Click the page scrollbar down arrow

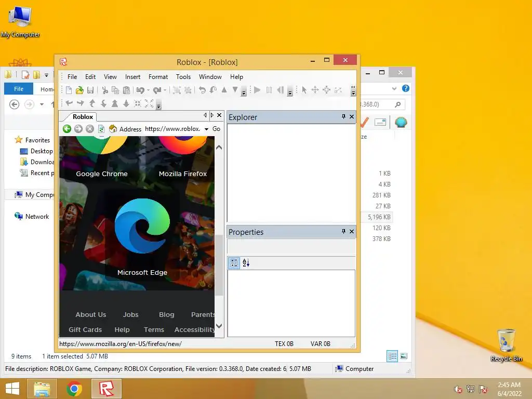click(219, 326)
